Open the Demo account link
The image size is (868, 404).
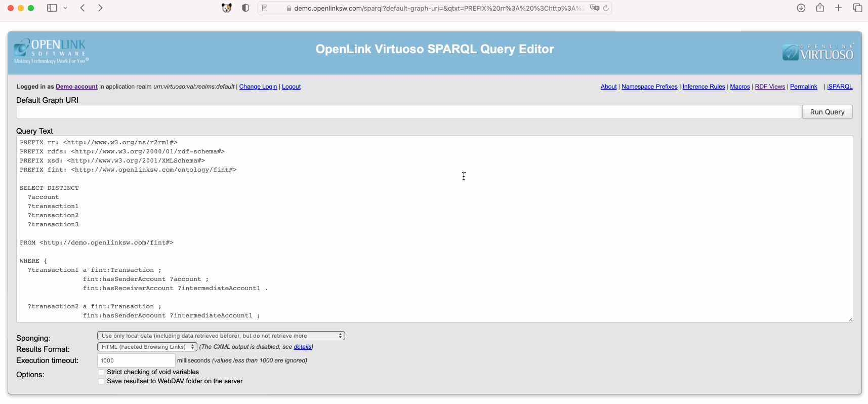[x=76, y=87]
